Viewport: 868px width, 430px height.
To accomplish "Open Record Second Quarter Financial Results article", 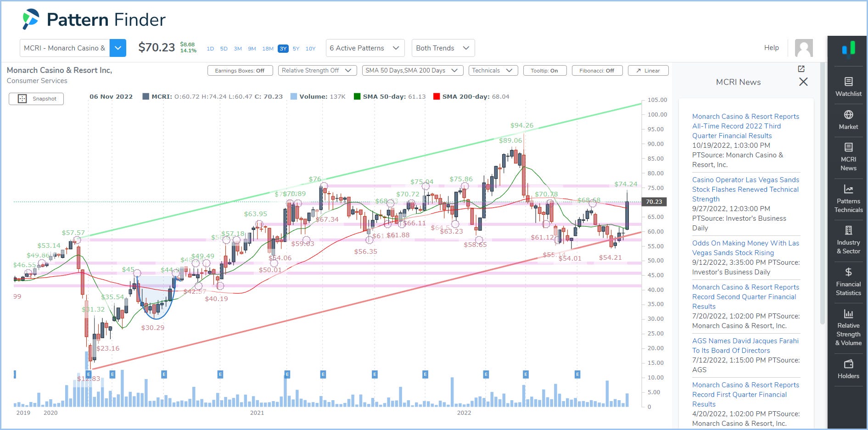I will tap(745, 297).
